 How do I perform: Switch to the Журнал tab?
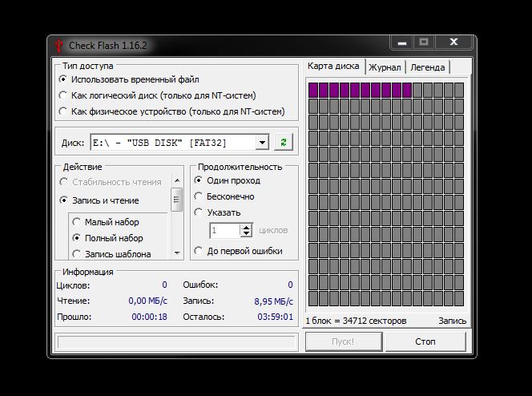(x=385, y=67)
